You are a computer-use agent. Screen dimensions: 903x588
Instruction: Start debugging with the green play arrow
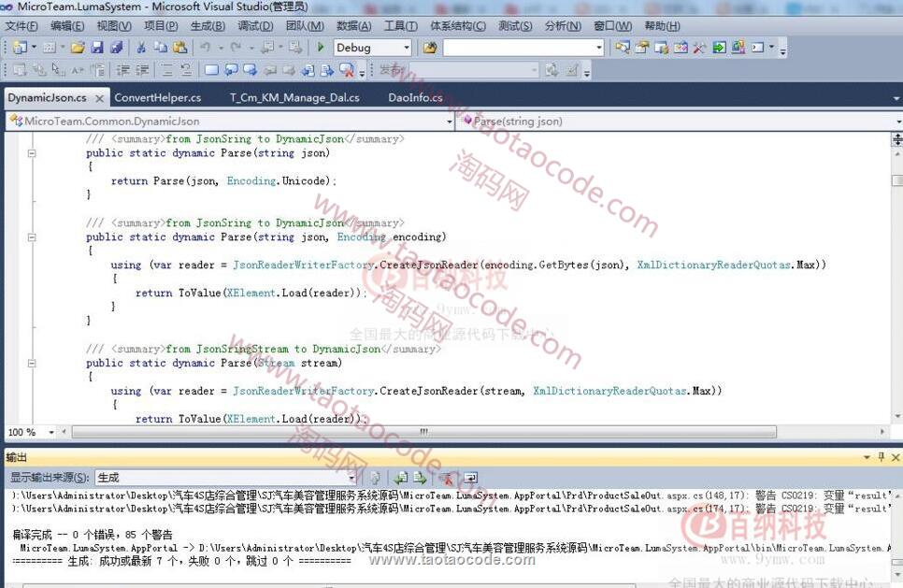[321, 48]
